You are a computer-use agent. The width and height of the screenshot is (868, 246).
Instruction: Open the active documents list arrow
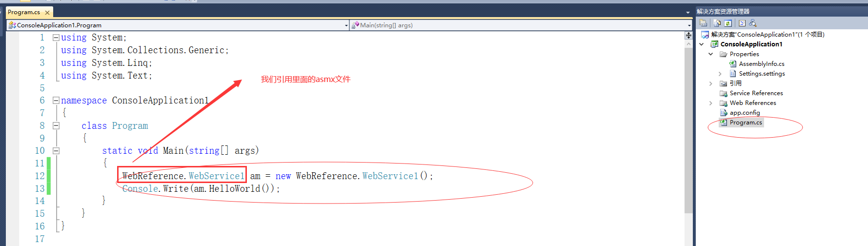tap(688, 13)
